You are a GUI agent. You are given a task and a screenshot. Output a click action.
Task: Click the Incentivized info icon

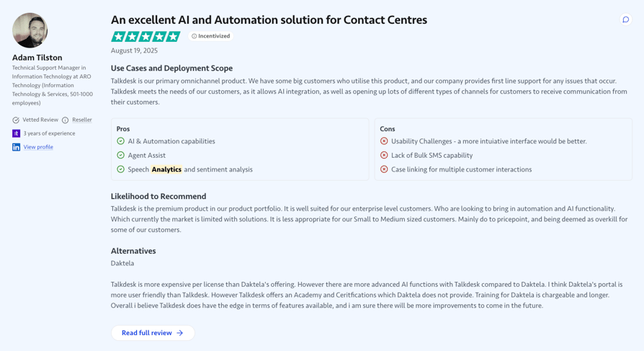coord(194,36)
